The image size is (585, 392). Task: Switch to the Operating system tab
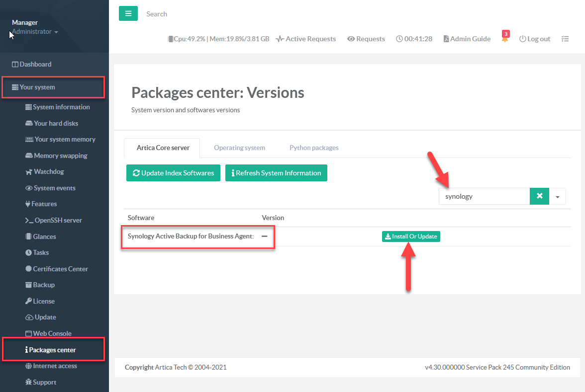pos(239,148)
